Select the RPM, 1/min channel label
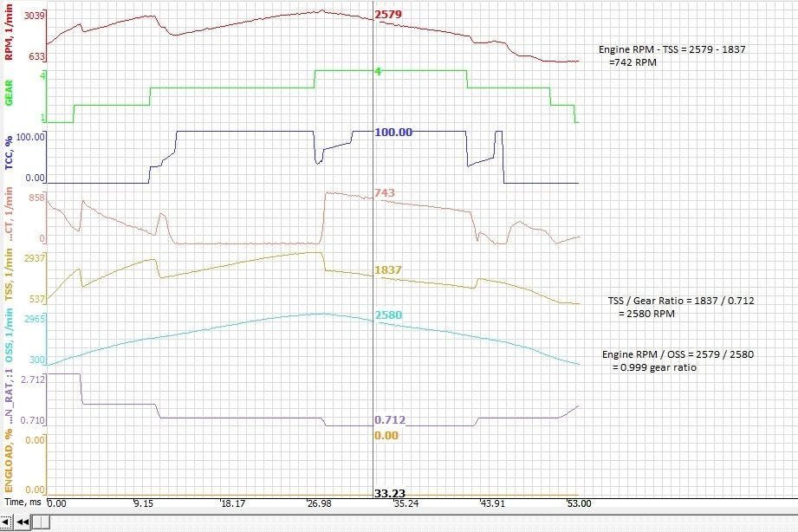Screen dimensions: 798x532 9,33
